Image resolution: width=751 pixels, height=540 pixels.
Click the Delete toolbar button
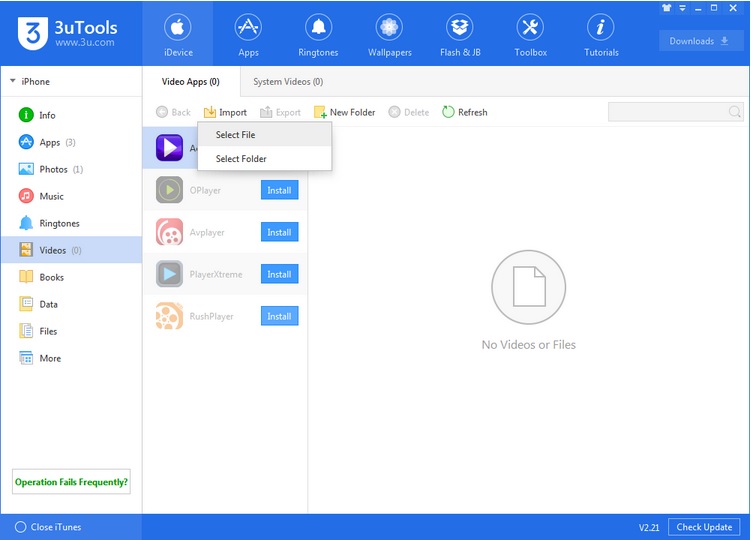(x=409, y=112)
